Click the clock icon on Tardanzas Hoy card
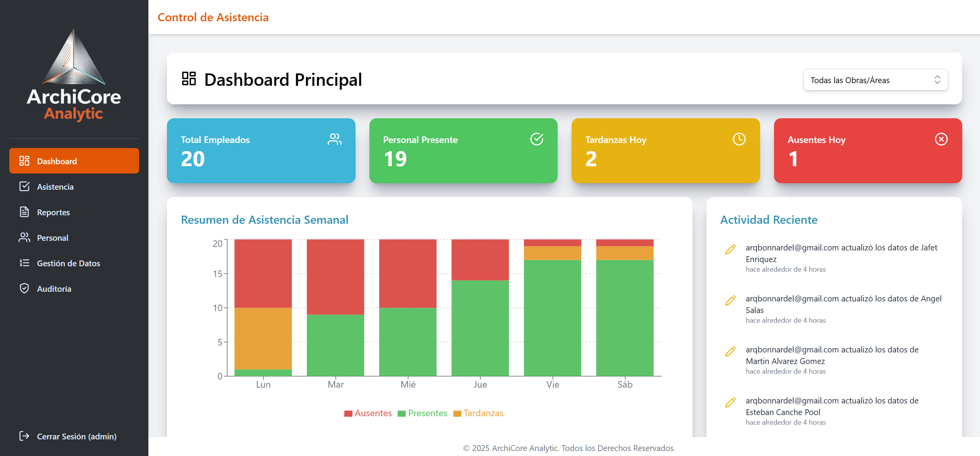 tap(739, 139)
